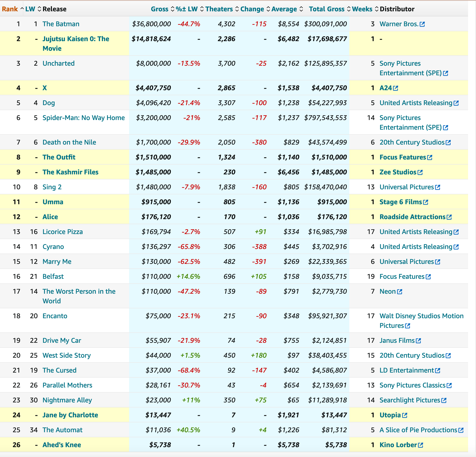
Task: Select Sing 2's 1,838 theaters value
Action: (x=227, y=187)
